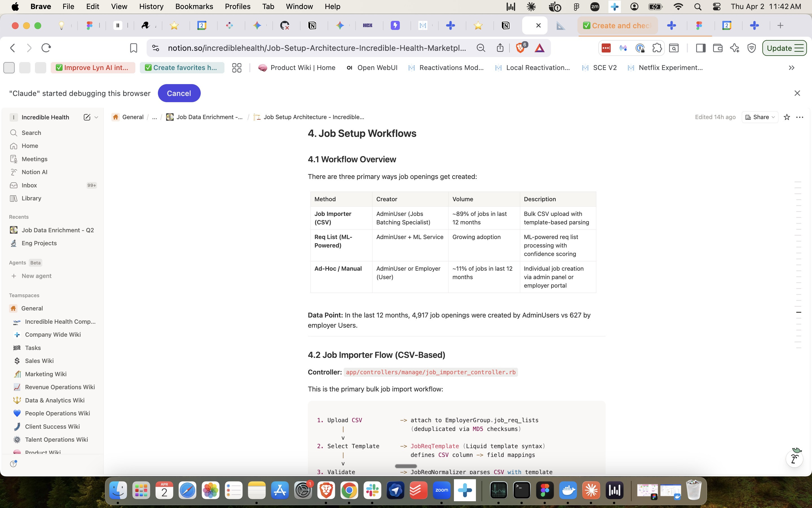The image size is (812, 508).
Task: Open the SCE V2 bookmark
Action: point(599,68)
